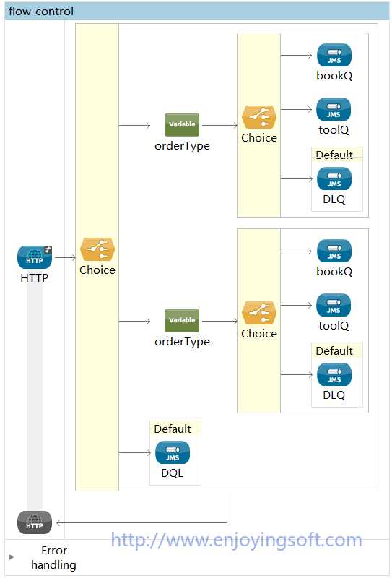
Task: Open the enjoyingsoft.com watermark link
Action: pos(237,540)
